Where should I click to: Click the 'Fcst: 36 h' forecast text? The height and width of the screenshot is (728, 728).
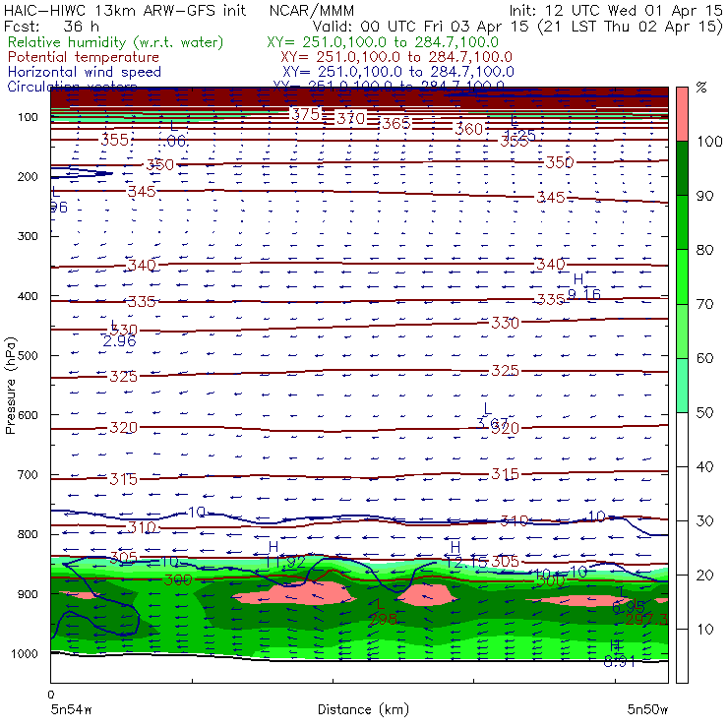point(51,26)
